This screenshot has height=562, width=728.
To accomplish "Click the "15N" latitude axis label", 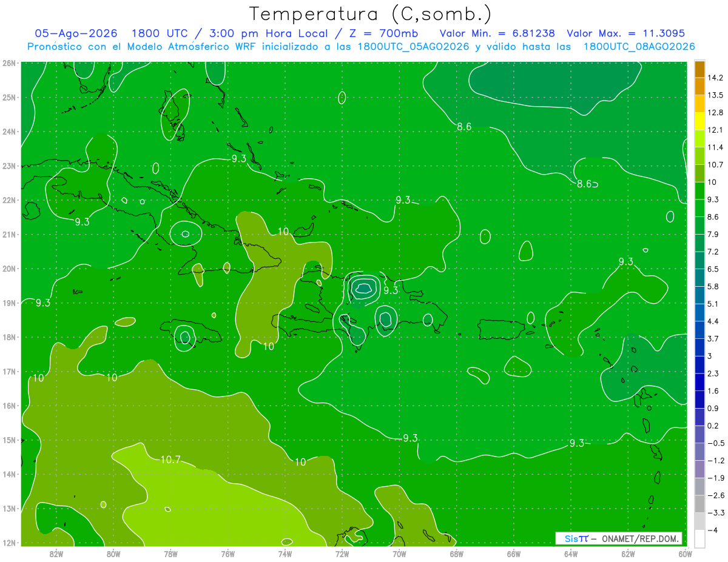I will (x=9, y=440).
